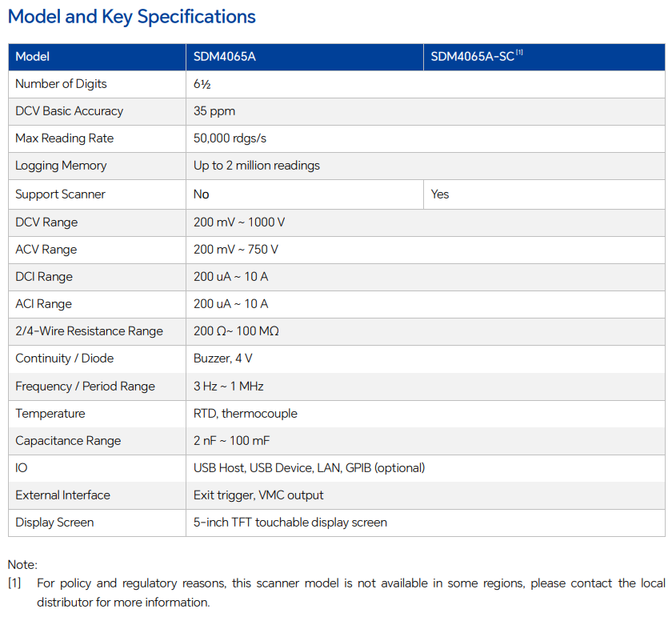Viewport: 672px width, 617px height.
Task: Click the "ACI Range" row label
Action: point(43,304)
